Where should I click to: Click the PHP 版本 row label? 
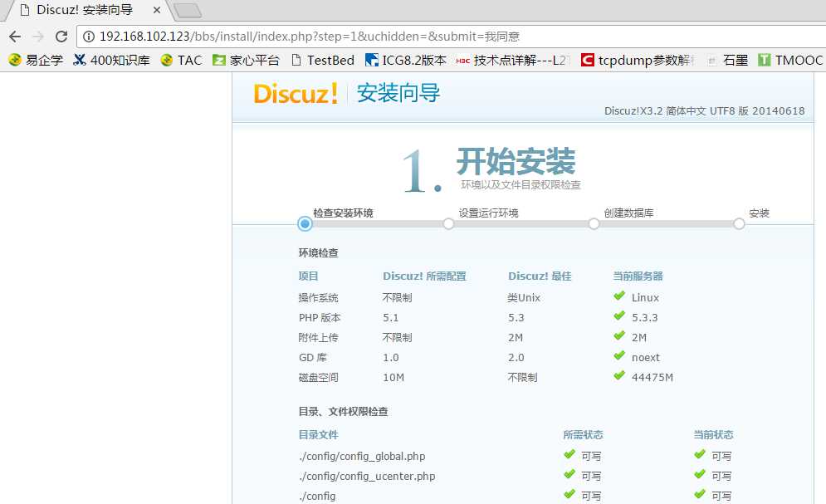coord(320,317)
